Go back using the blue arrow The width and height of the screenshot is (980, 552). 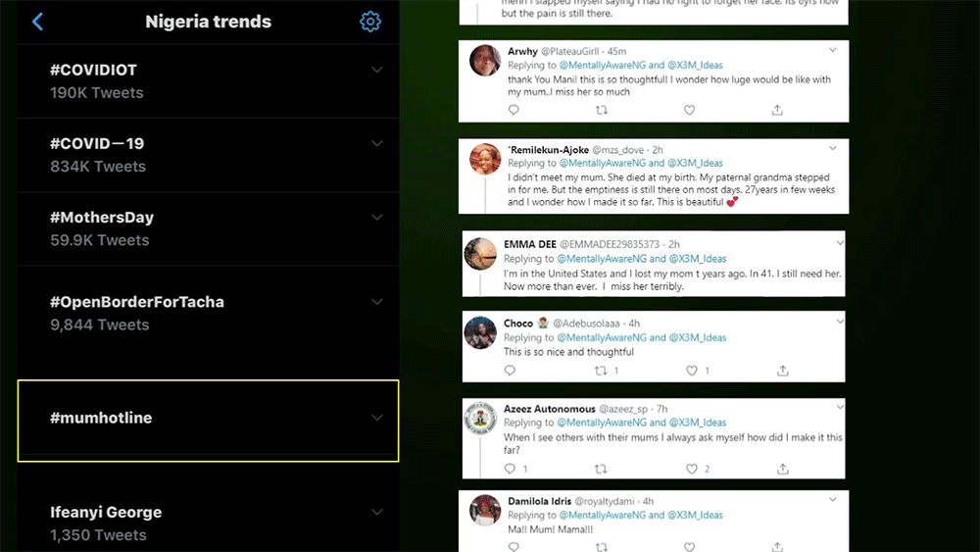pos(37,22)
